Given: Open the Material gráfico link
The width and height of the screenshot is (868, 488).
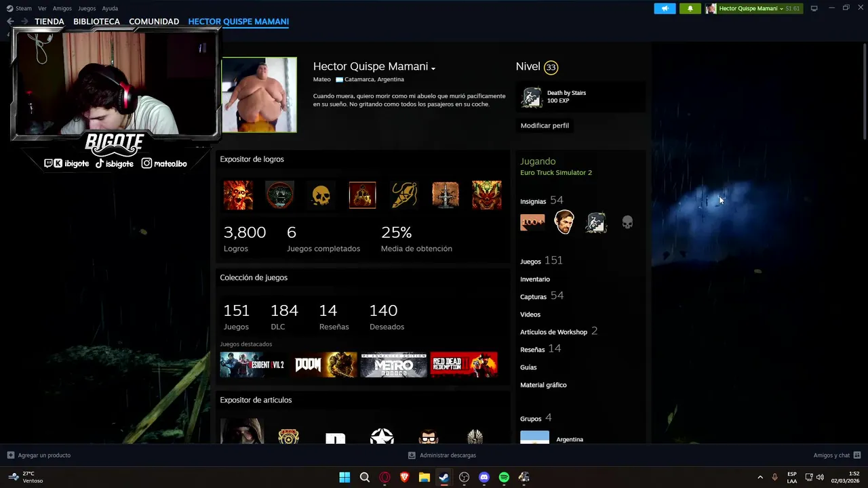Looking at the screenshot, I should click(x=543, y=385).
